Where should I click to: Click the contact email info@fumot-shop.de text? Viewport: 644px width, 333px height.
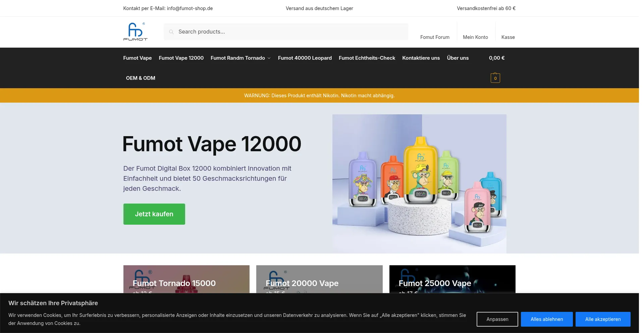pos(190,8)
